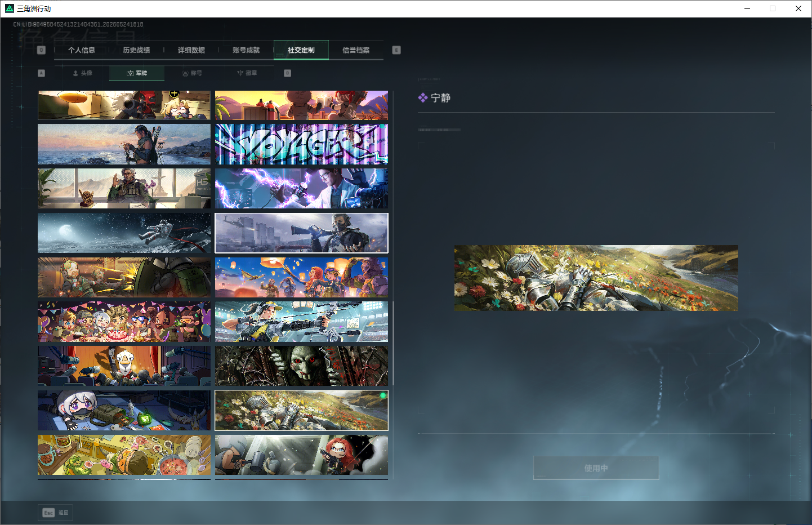Select the Jigsaw puppet horror banner
812x525 pixels.
pyautogui.click(x=301, y=366)
